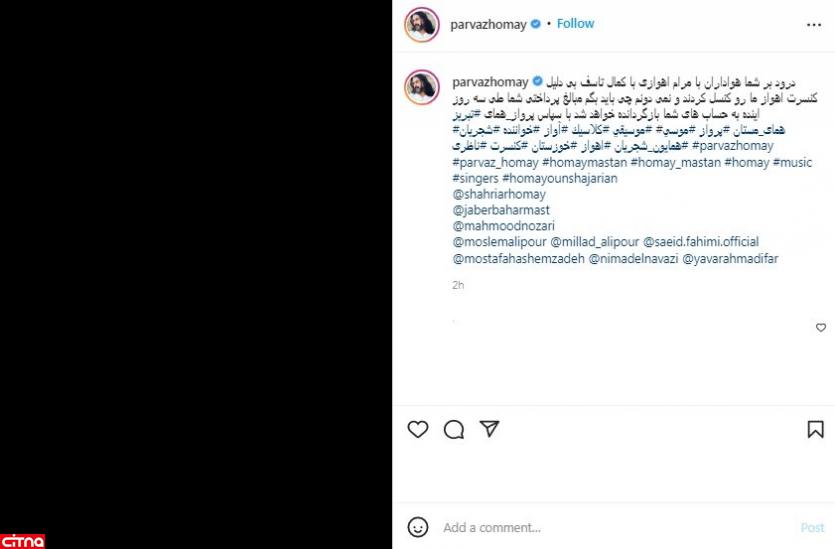
Task: Click the Post comment button
Action: click(x=812, y=527)
